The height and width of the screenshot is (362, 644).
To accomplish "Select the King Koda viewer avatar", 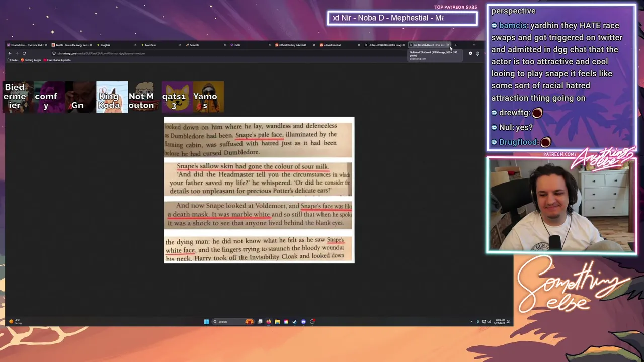I will [112, 97].
